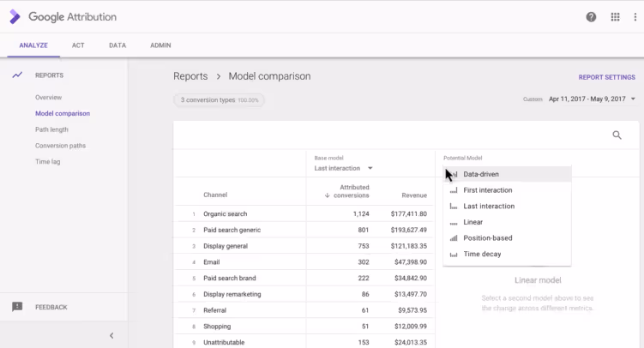
Task: Switch to the ACT tab
Action: pos(78,45)
